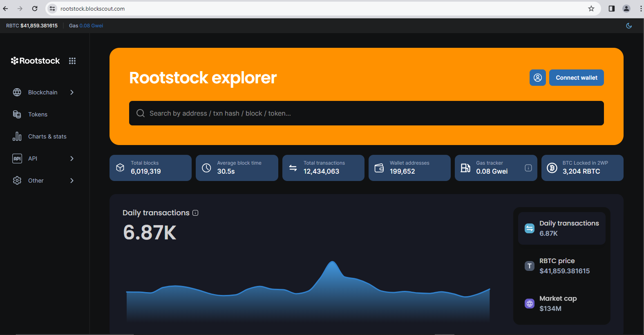Click the search address input field
This screenshot has height=335, width=644.
click(x=366, y=113)
